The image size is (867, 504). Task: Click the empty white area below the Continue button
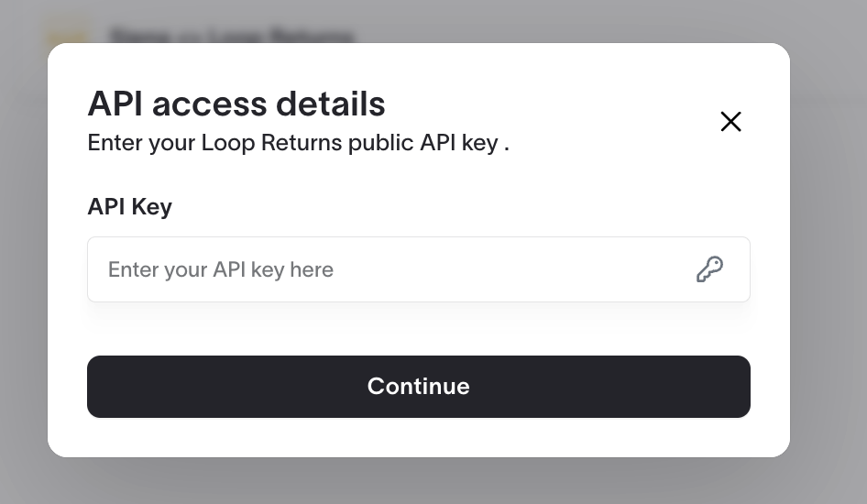[419, 437]
